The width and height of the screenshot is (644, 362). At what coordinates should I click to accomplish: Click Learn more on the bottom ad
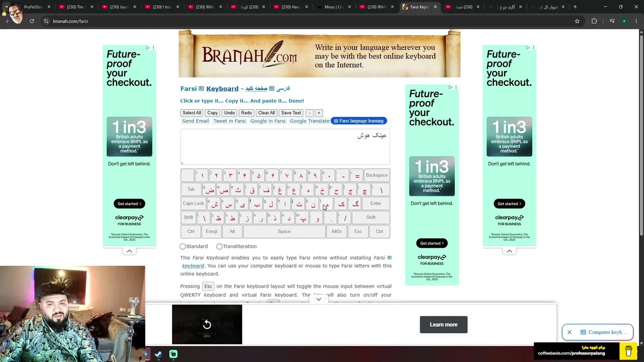click(444, 325)
